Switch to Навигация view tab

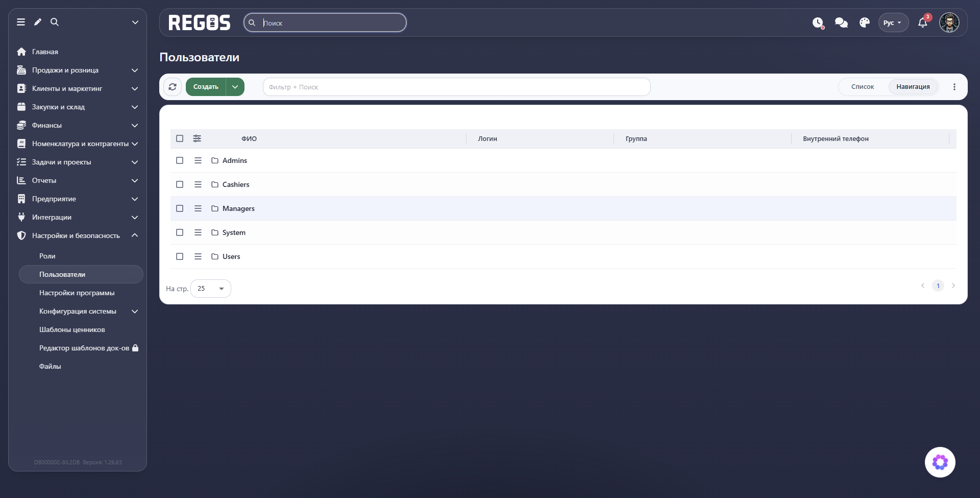pyautogui.click(x=913, y=87)
